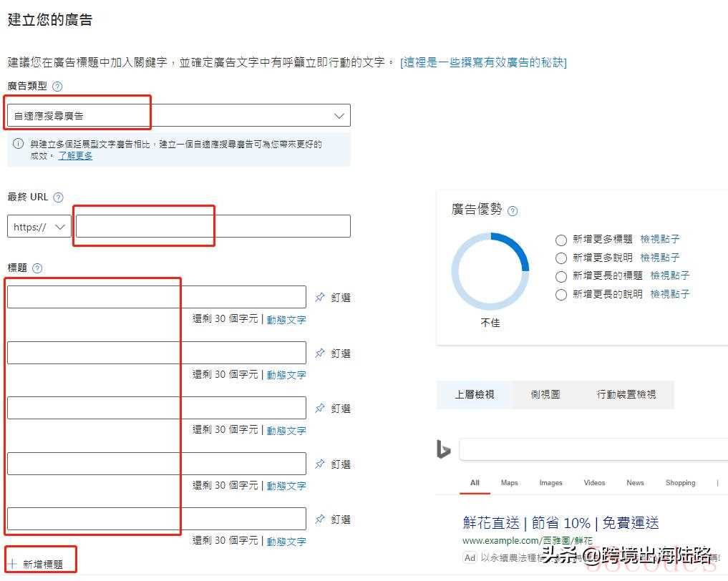Image resolution: width=728 pixels, height=581 pixels.
Task: Switch to the 側視圖 preview tab
Action: pos(545,394)
